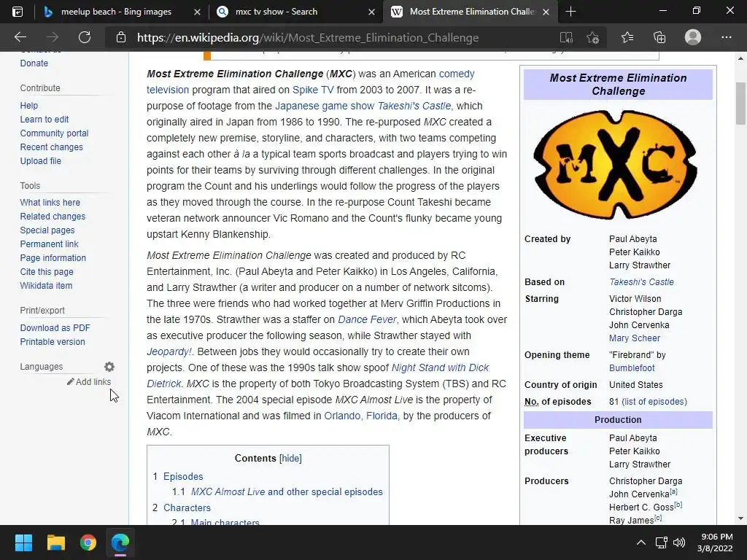Click Download as PDF
The width and height of the screenshot is (747, 560).
[x=55, y=328]
